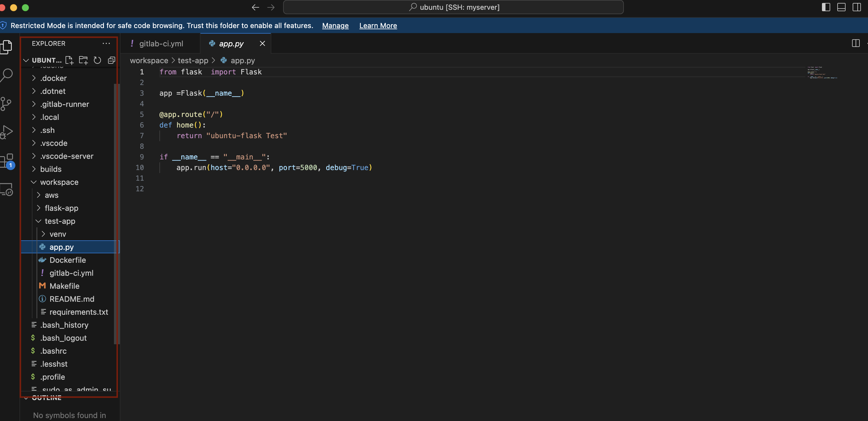Open Source Control view
The height and width of the screenshot is (421, 868).
pos(6,104)
